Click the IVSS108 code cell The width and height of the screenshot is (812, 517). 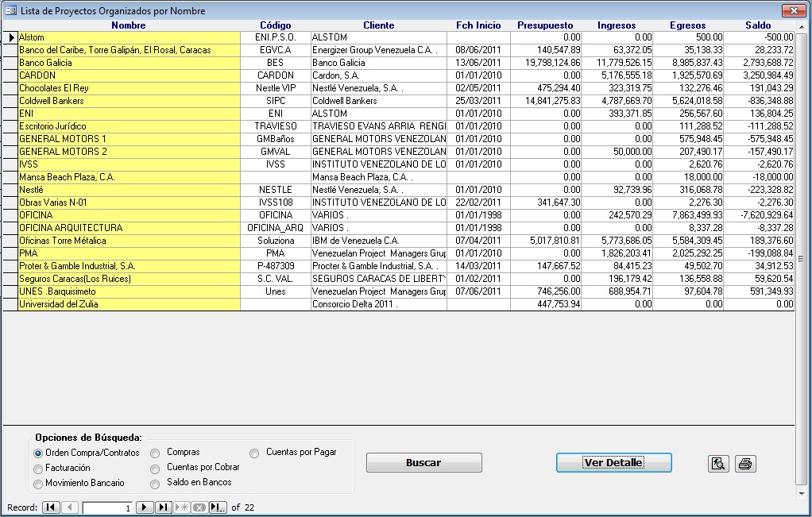click(x=276, y=203)
